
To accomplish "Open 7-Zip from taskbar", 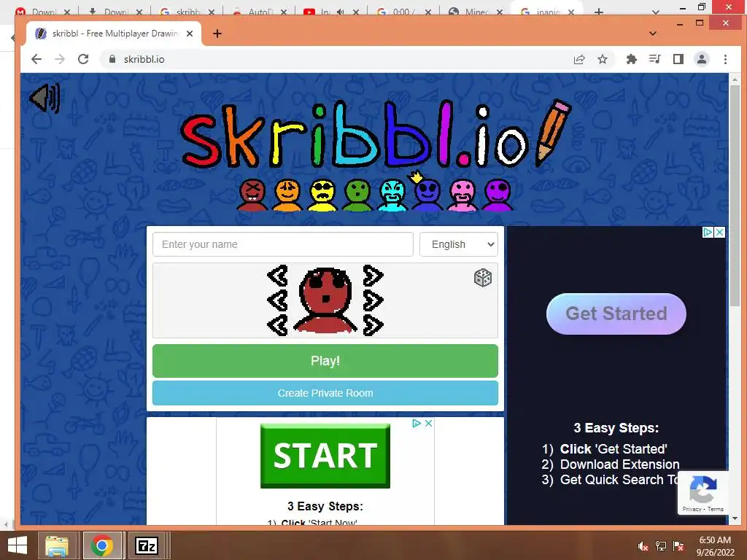I will tap(147, 545).
